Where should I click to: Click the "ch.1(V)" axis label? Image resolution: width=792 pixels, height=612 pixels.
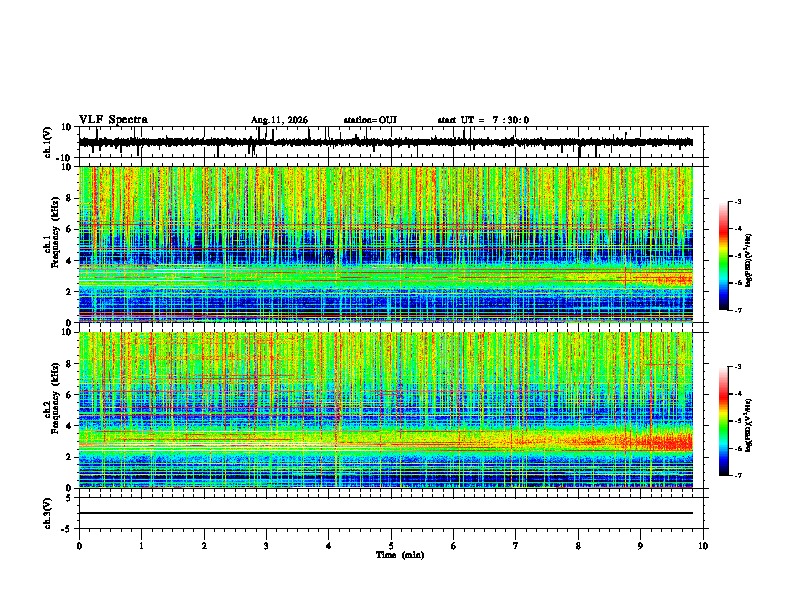[x=48, y=142]
